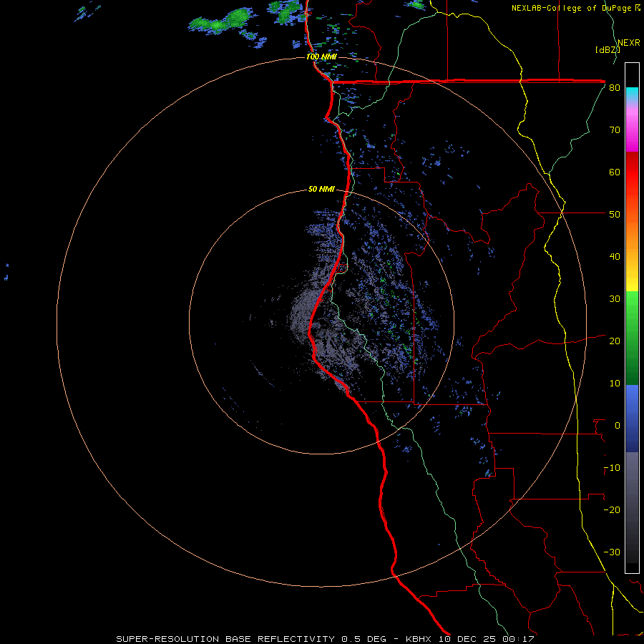The image size is (644, 644).
Task: Click the NEXR label above the color bar
Action: pyautogui.click(x=629, y=42)
